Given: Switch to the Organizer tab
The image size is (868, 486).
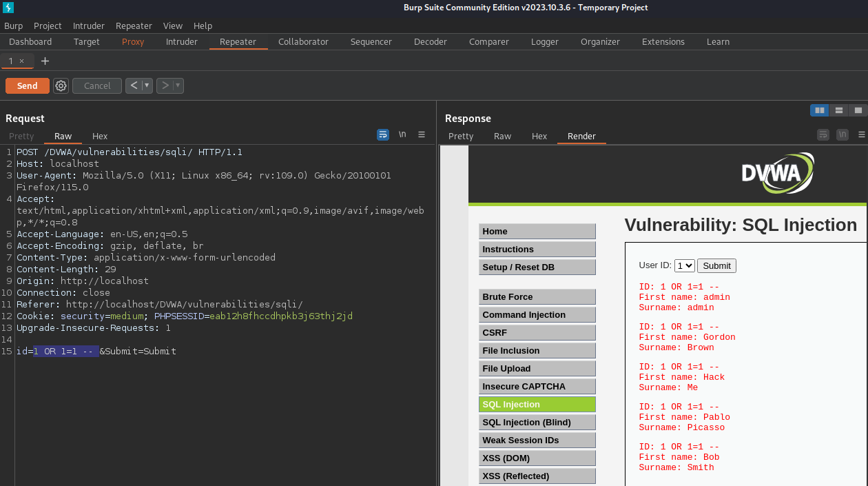Looking at the screenshot, I should [600, 42].
